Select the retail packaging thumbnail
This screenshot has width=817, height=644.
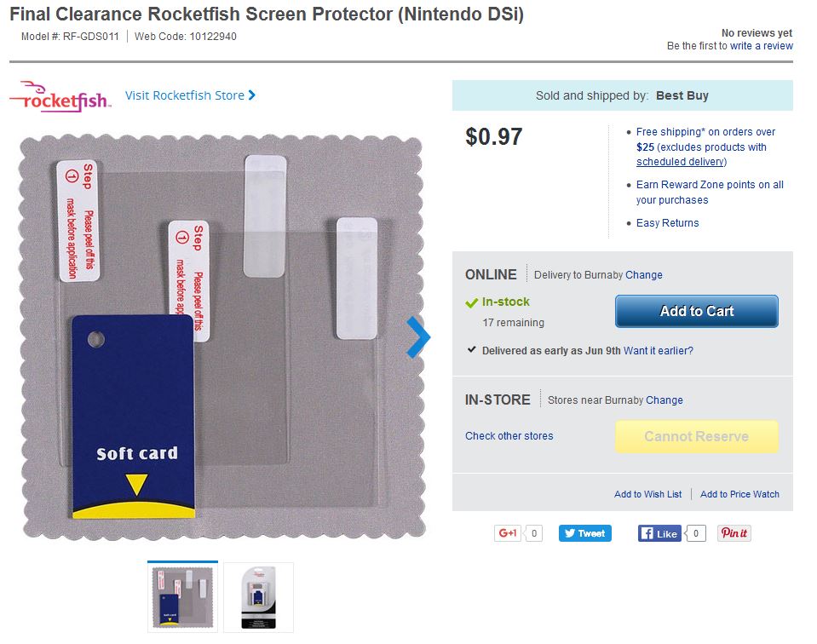click(x=258, y=597)
